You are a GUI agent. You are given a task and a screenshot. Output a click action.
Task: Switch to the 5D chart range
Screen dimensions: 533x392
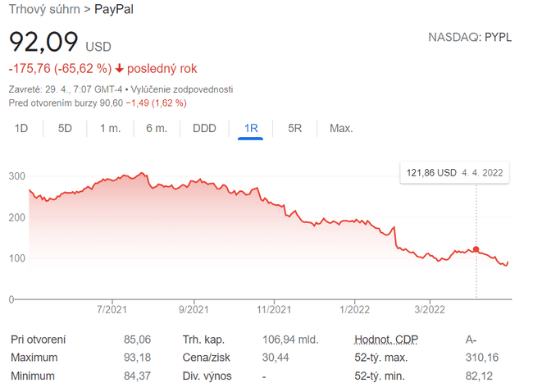click(x=65, y=128)
